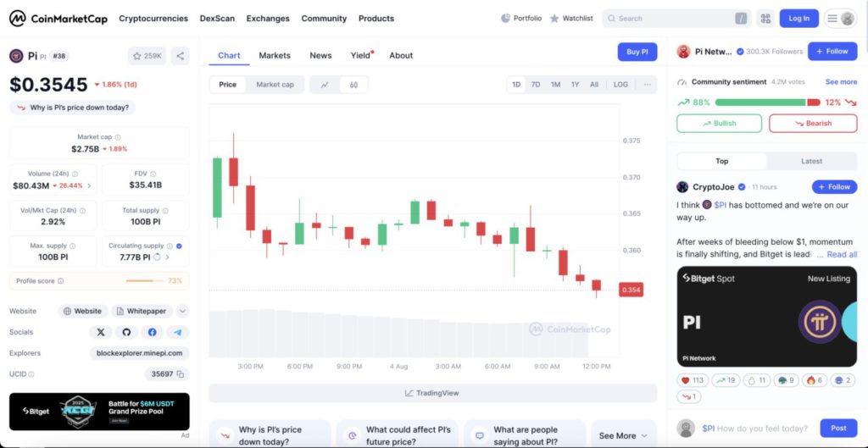
Task: Click the Buy PI button
Action: point(637,52)
